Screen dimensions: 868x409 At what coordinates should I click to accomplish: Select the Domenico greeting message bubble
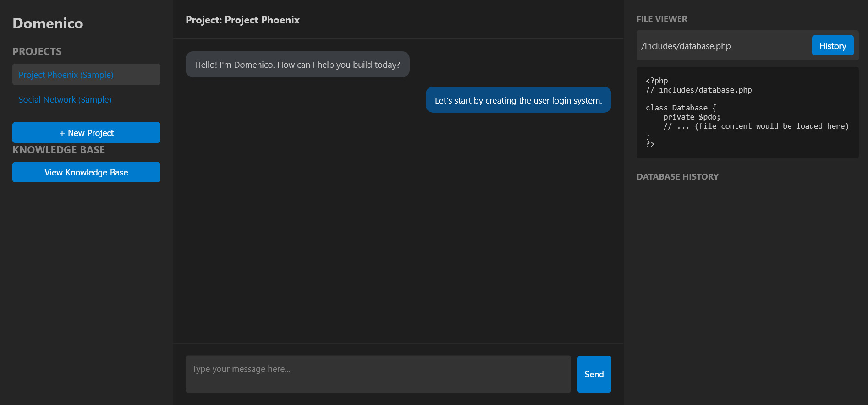297,65
